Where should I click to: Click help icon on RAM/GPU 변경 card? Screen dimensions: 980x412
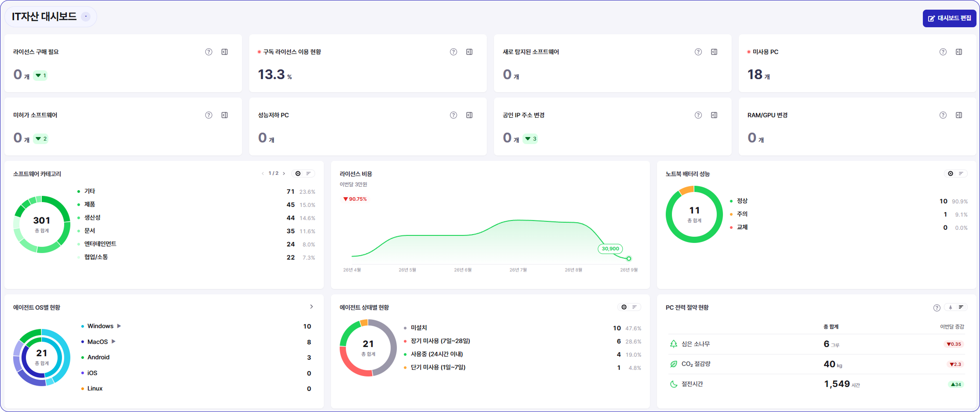(943, 115)
